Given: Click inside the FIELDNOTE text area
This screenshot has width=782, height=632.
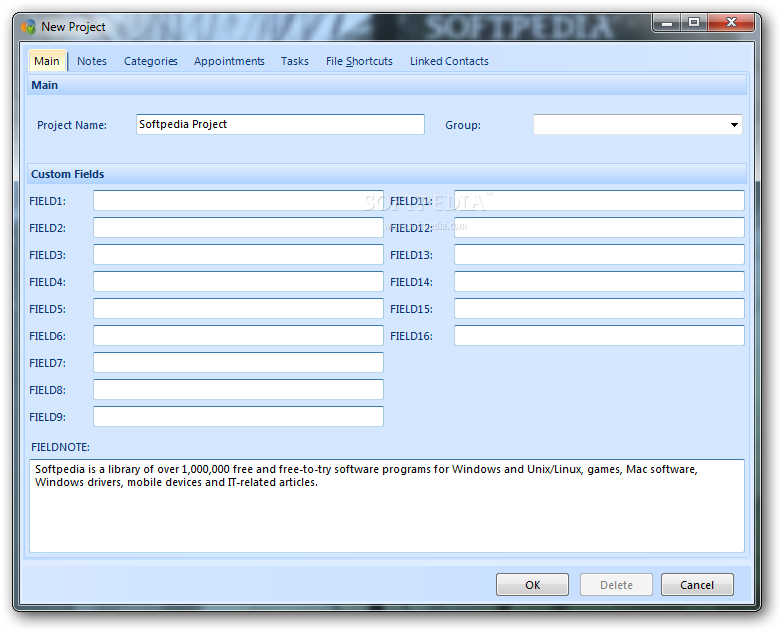Looking at the screenshot, I should pyautogui.click(x=387, y=506).
